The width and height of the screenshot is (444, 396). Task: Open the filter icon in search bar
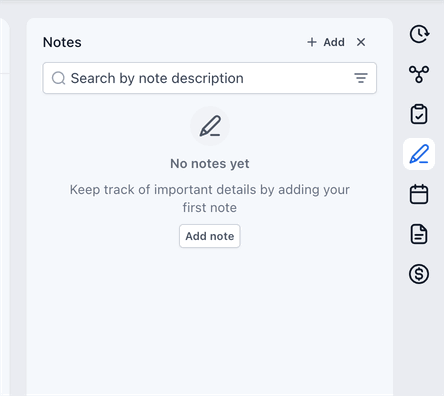click(x=361, y=78)
